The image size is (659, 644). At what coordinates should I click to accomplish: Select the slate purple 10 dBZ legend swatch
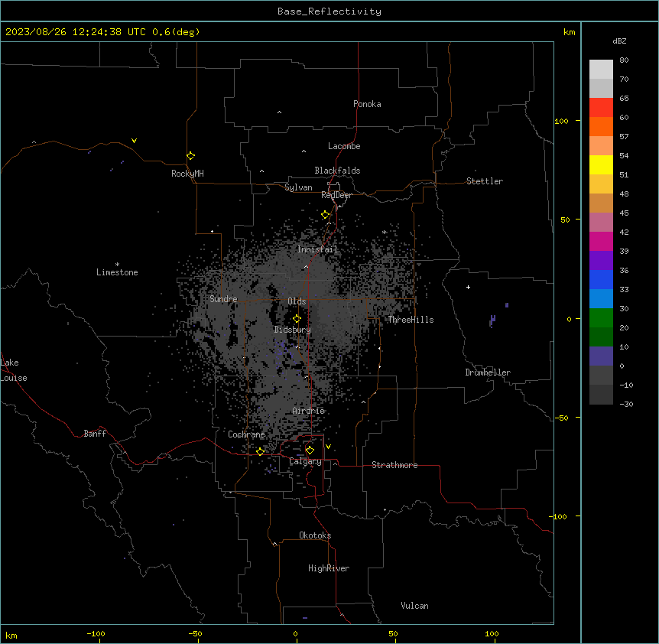coord(601,356)
